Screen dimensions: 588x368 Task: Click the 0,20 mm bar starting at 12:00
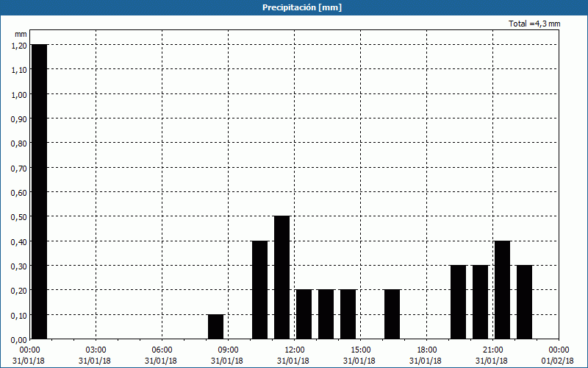[304, 314]
